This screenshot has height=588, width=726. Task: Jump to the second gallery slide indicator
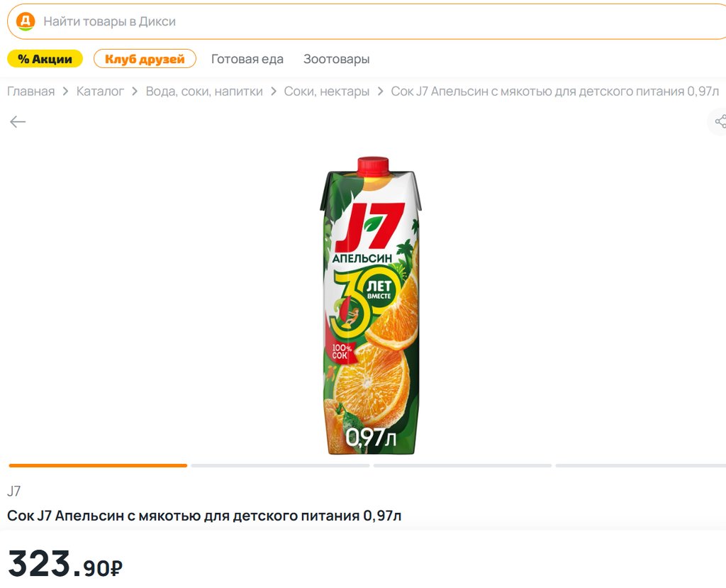[280, 466]
